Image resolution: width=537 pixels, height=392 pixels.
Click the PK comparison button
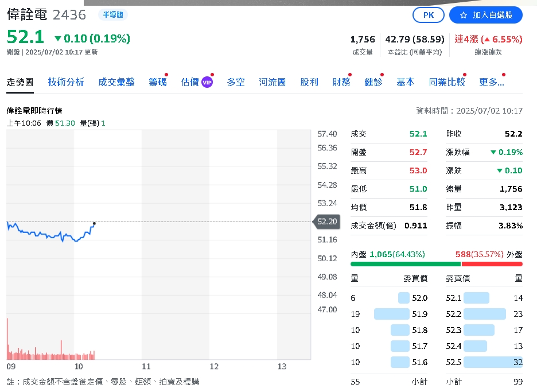click(428, 15)
